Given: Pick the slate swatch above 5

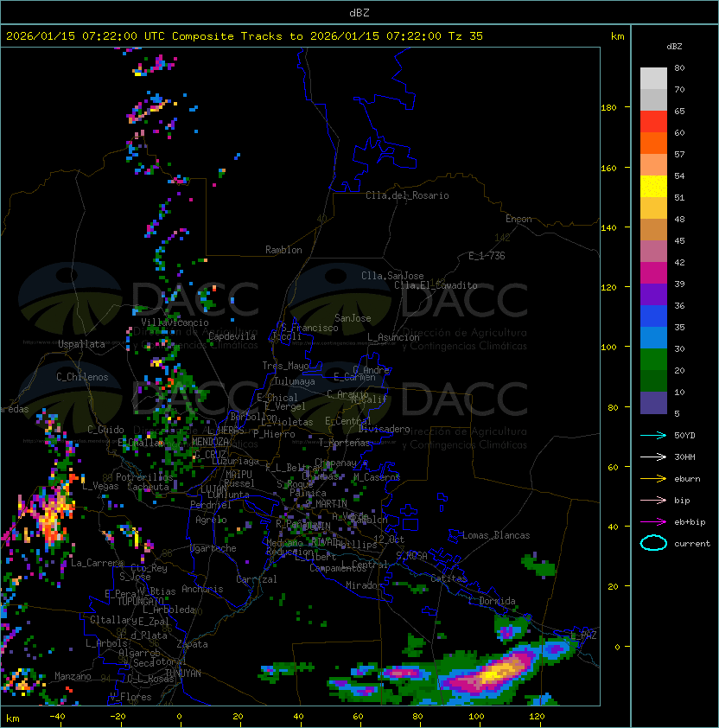Looking at the screenshot, I should [x=653, y=402].
